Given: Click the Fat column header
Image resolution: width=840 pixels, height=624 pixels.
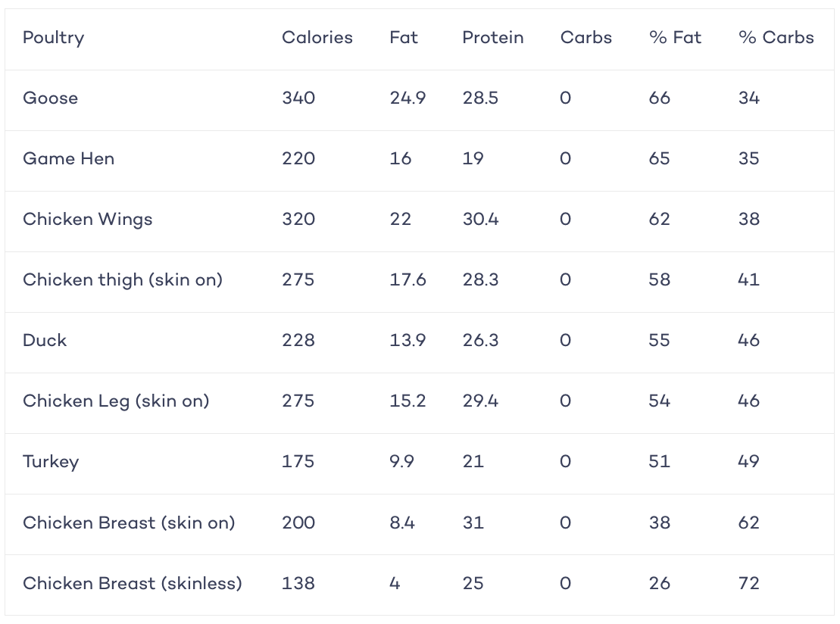Looking at the screenshot, I should [404, 38].
